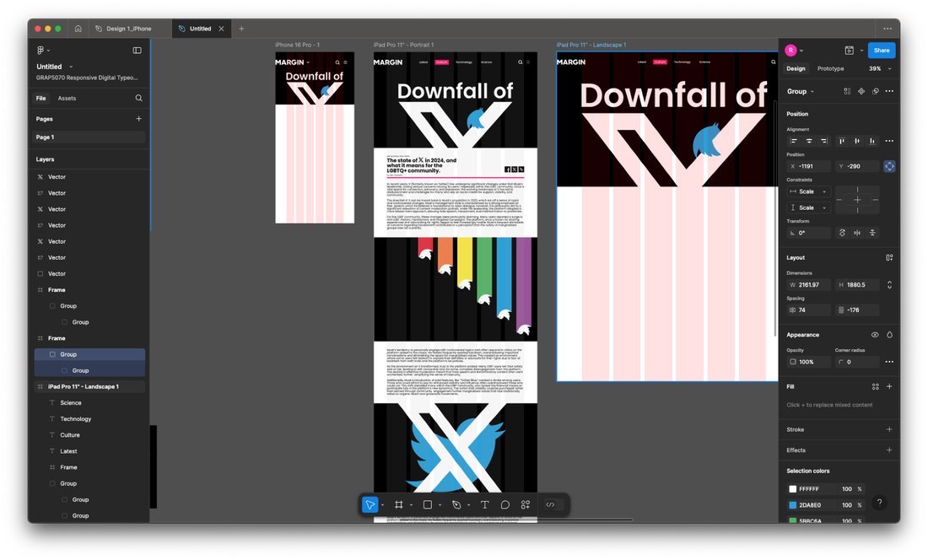The height and width of the screenshot is (560, 928).
Task: Click the blue Share button
Action: (x=882, y=51)
